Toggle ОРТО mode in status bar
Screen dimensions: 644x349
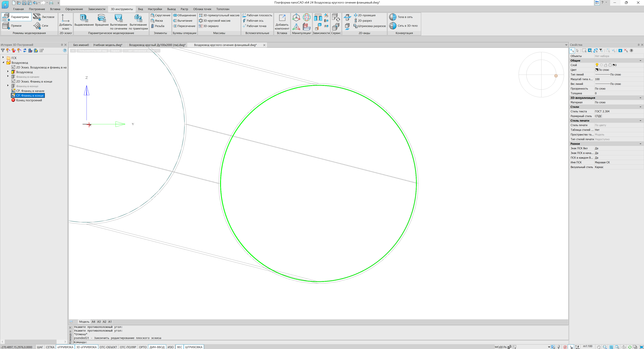point(142,347)
